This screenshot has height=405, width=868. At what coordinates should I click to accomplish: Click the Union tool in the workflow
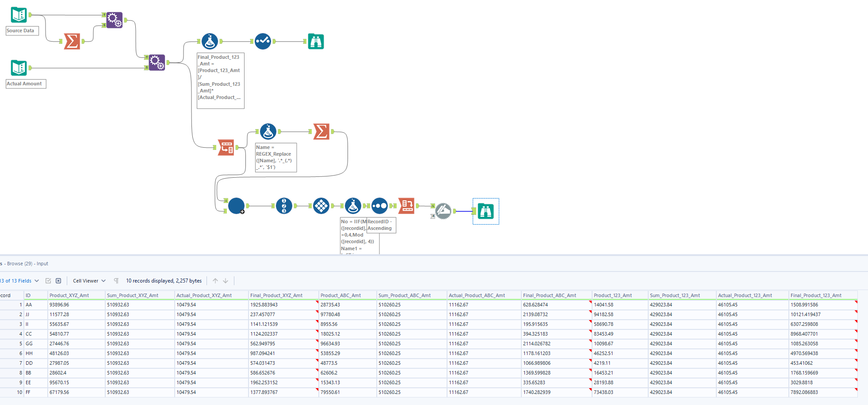click(236, 206)
